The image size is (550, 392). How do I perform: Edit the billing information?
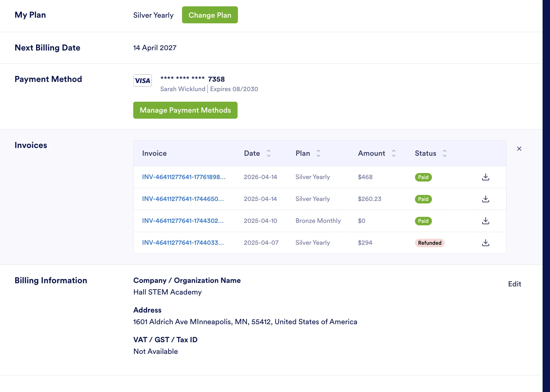click(x=515, y=284)
